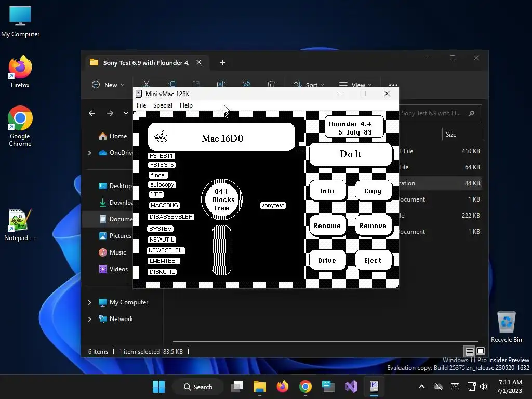The width and height of the screenshot is (532, 399).
Task: Click the Info button in Flounder
Action: [x=327, y=191]
